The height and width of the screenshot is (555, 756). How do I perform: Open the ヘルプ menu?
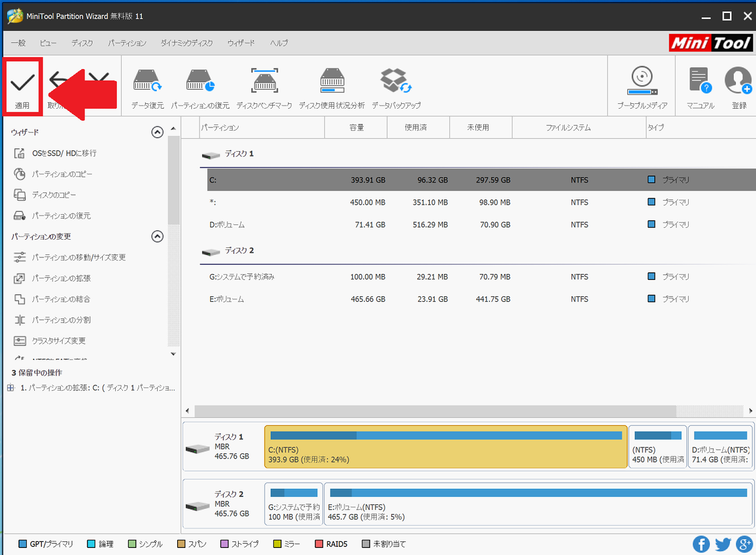pyautogui.click(x=279, y=43)
